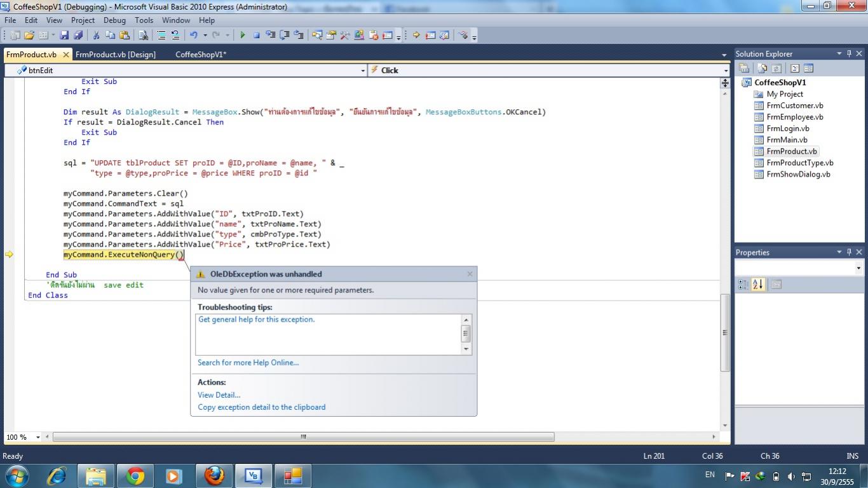This screenshot has height=488, width=868.
Task: Click View Designer icon in Solution Explorer
Action: tap(808, 69)
